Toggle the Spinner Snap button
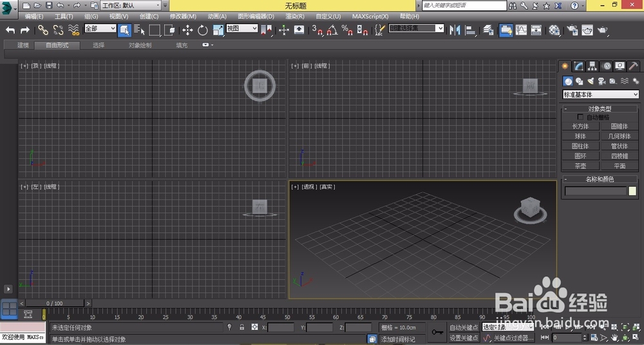The height and width of the screenshot is (345, 644). click(x=362, y=30)
